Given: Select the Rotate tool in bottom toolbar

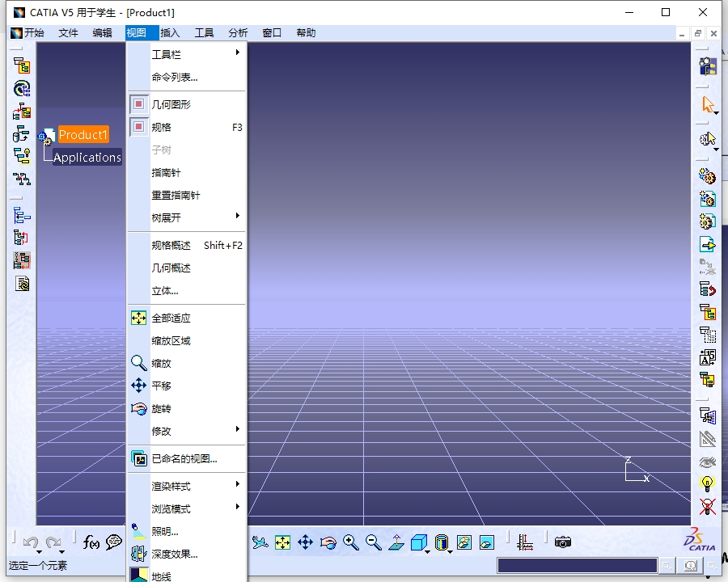Looking at the screenshot, I should 328,542.
